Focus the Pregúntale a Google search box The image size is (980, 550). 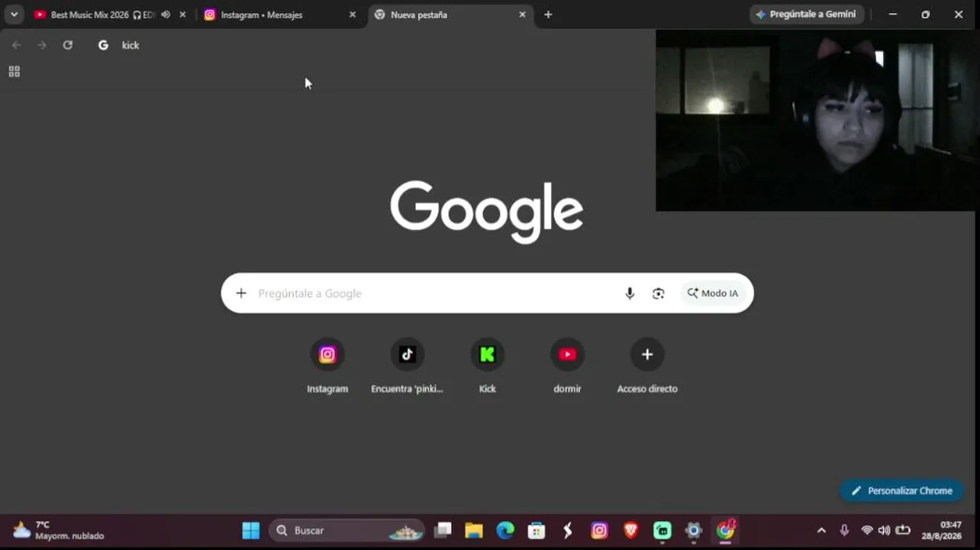pos(487,293)
